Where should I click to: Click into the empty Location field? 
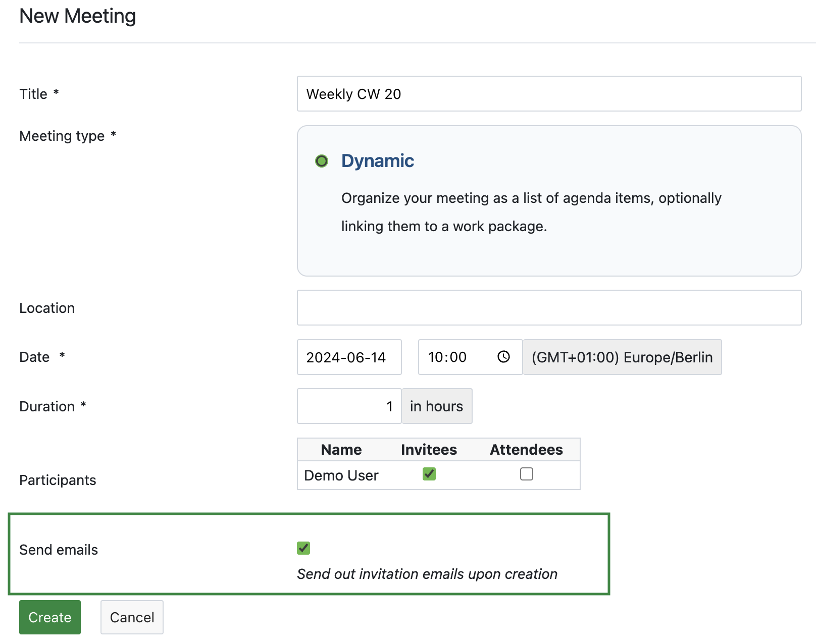coord(549,307)
